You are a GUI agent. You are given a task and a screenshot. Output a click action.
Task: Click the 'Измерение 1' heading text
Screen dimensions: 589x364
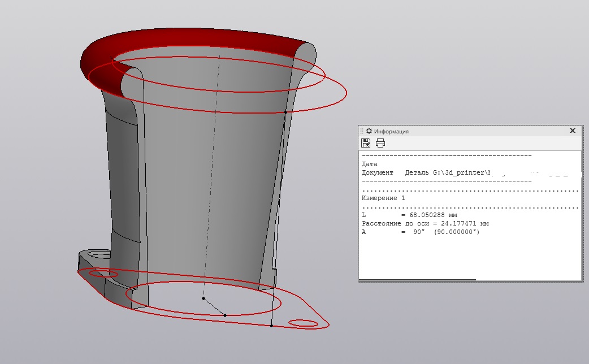(383, 198)
